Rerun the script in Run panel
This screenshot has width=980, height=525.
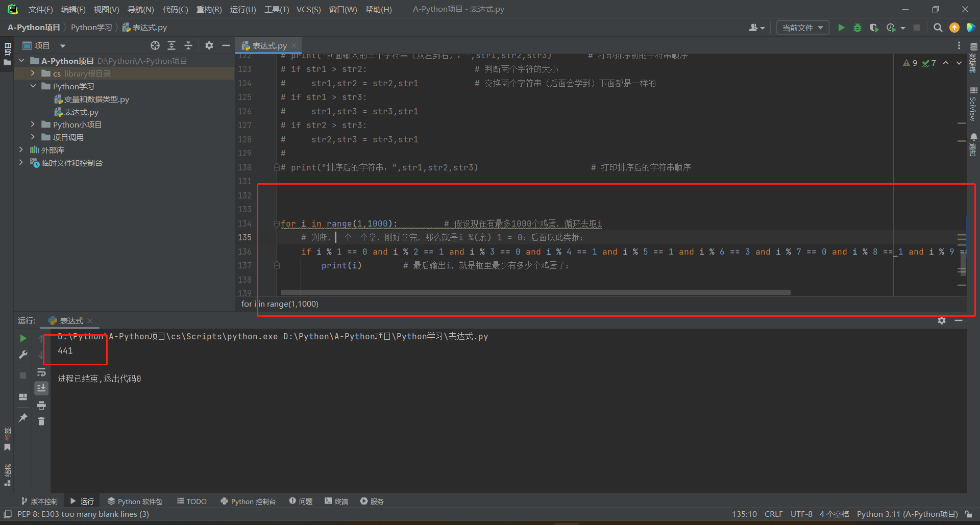pyautogui.click(x=23, y=338)
